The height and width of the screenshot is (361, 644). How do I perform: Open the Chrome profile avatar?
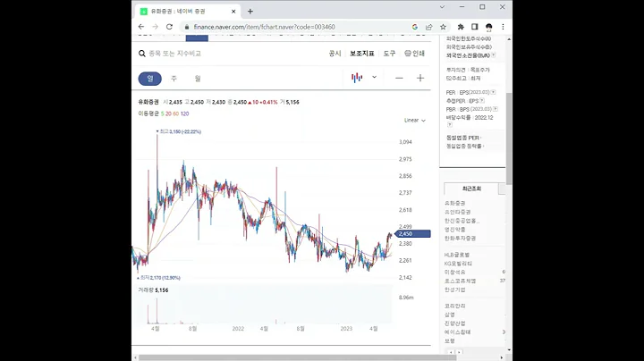click(488, 27)
